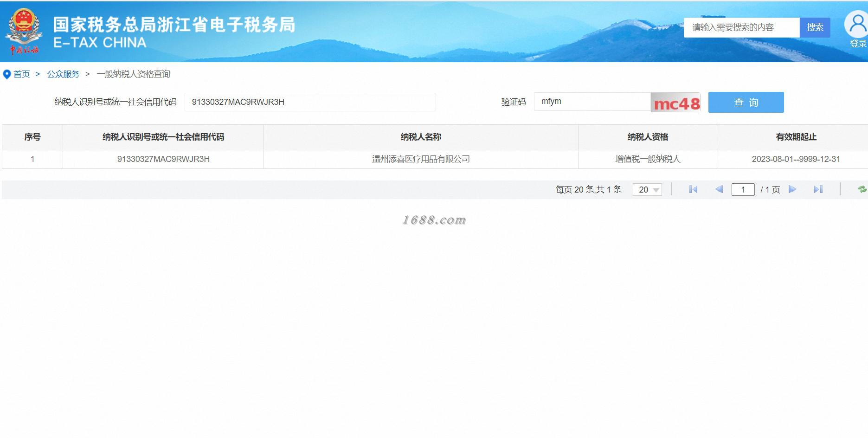The height and width of the screenshot is (438, 868).
Task: Open the 首页 breadcrumb link
Action: 21,74
